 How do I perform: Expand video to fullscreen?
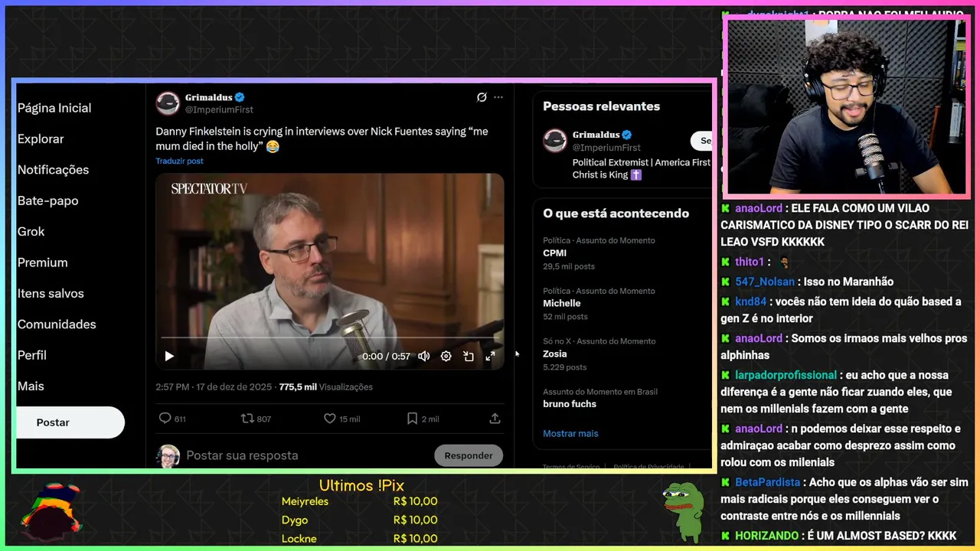coord(490,356)
